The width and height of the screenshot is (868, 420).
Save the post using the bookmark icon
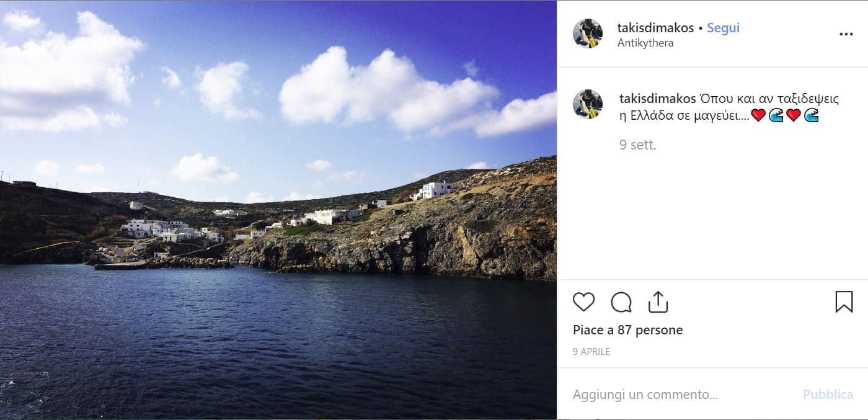coord(844,302)
